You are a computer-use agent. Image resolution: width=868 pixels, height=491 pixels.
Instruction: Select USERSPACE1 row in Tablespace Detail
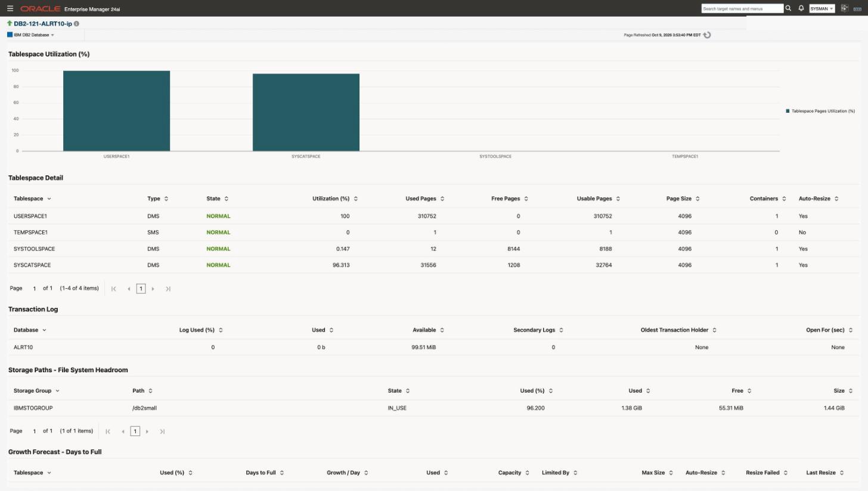pyautogui.click(x=433, y=216)
